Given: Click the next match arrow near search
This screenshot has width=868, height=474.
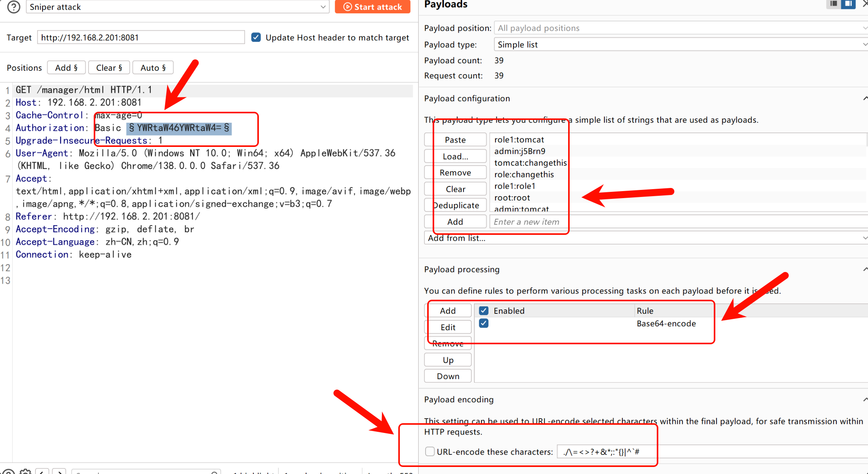Looking at the screenshot, I should [x=59, y=472].
